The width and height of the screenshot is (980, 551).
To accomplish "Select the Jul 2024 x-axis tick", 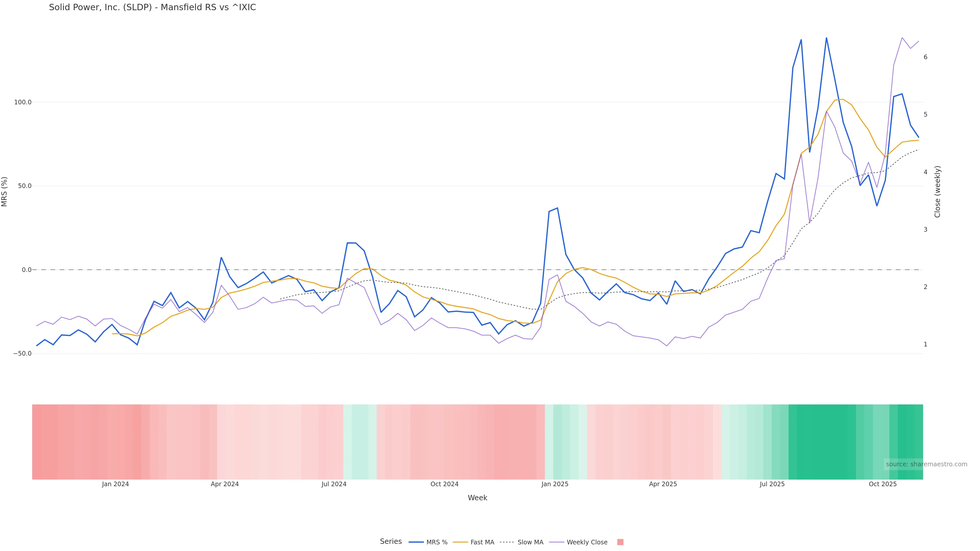I will [x=334, y=484].
